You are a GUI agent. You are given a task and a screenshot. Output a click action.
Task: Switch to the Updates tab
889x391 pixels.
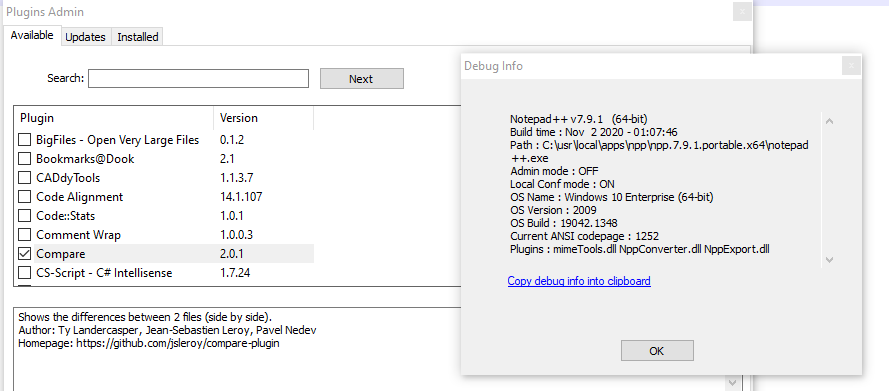point(86,37)
